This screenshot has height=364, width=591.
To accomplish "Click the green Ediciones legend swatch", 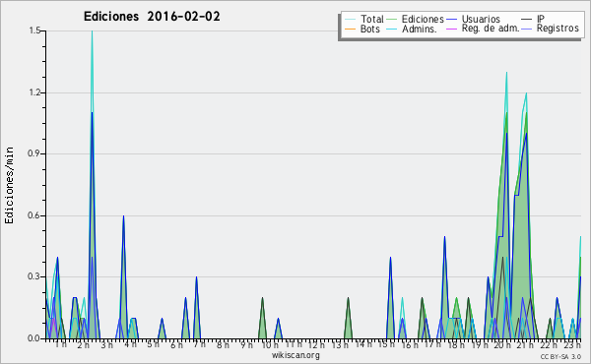I will pos(392,20).
